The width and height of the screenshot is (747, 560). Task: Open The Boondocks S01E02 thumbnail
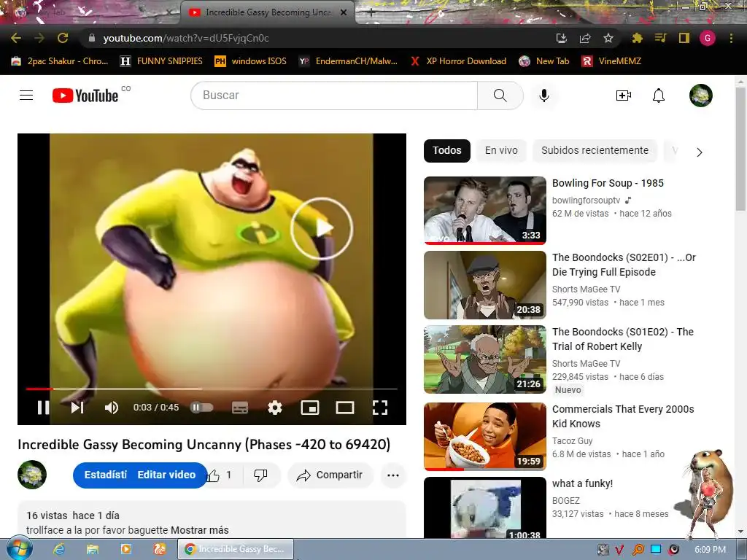485,359
